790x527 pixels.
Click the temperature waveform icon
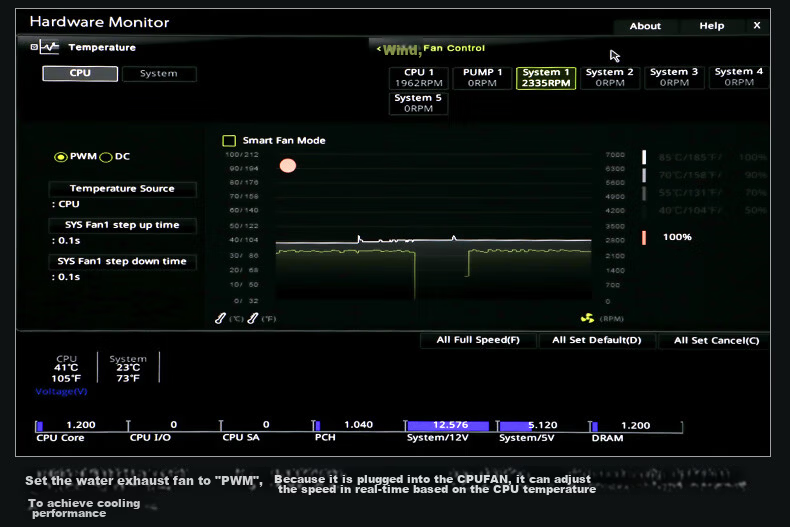(x=49, y=47)
